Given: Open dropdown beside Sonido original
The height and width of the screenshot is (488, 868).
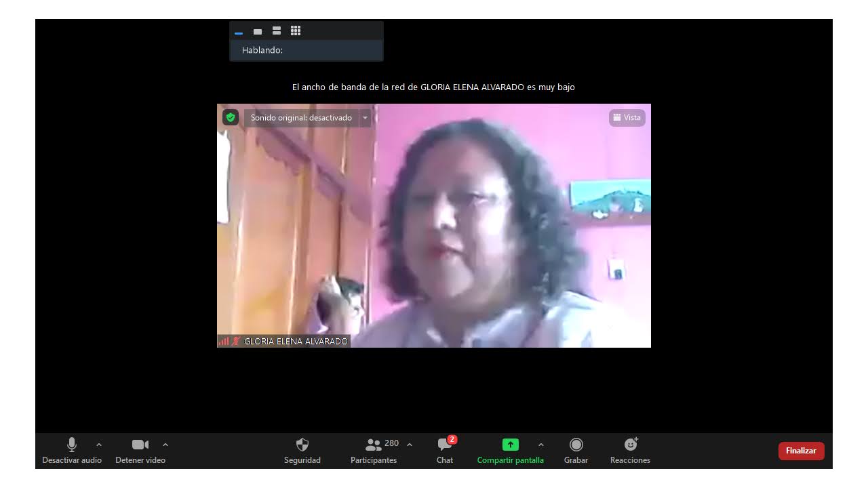Looking at the screenshot, I should (x=365, y=118).
